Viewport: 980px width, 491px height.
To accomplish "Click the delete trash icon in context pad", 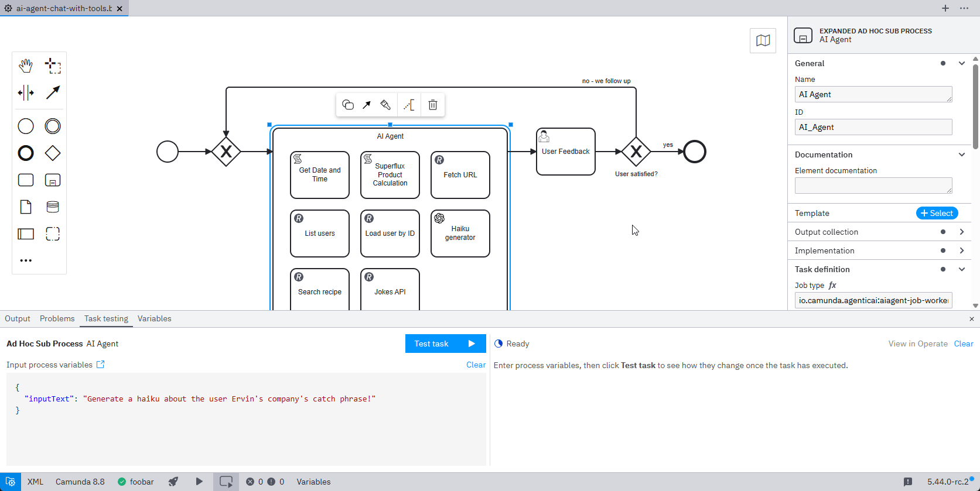I will (x=433, y=105).
